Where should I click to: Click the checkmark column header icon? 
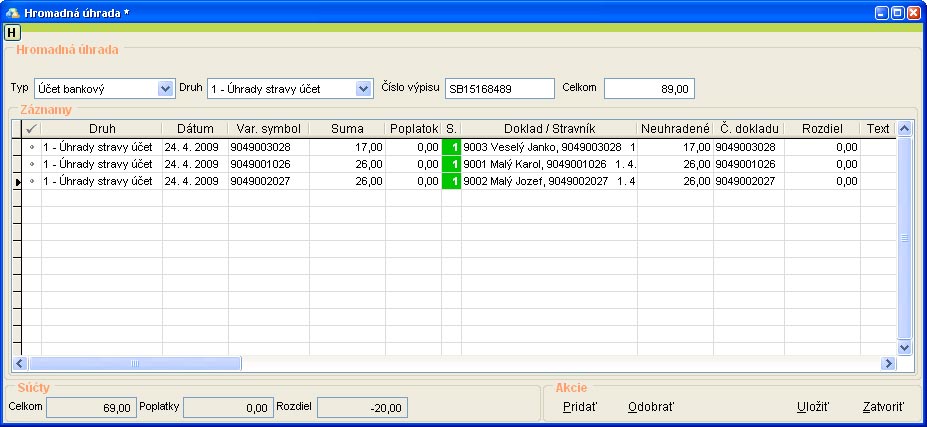pyautogui.click(x=32, y=129)
